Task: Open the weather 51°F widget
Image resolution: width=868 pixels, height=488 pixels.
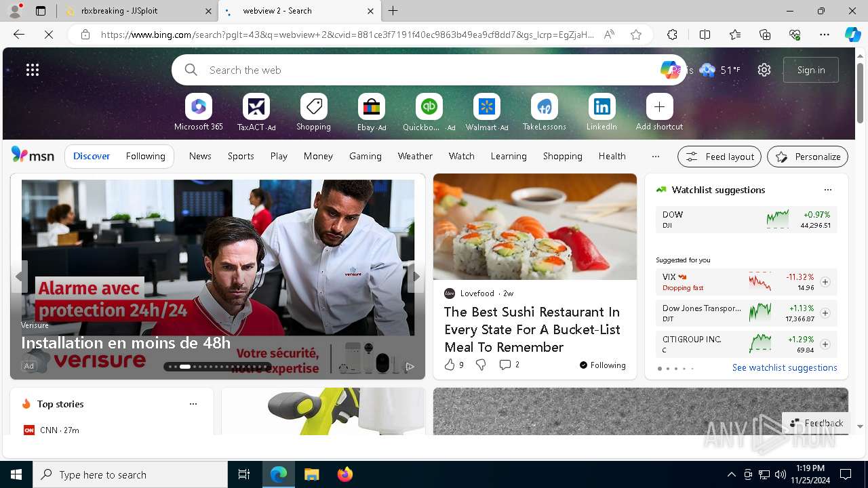Action: coord(720,70)
